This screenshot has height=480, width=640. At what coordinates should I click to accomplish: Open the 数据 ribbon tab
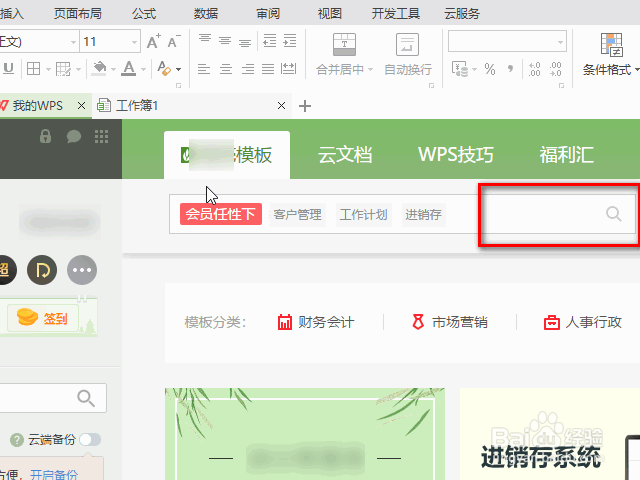pos(206,13)
